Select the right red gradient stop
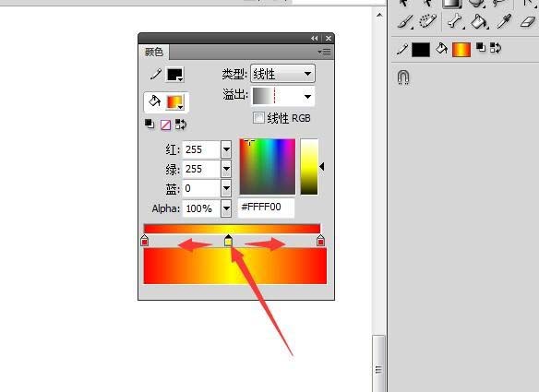The image size is (539, 392). click(320, 241)
